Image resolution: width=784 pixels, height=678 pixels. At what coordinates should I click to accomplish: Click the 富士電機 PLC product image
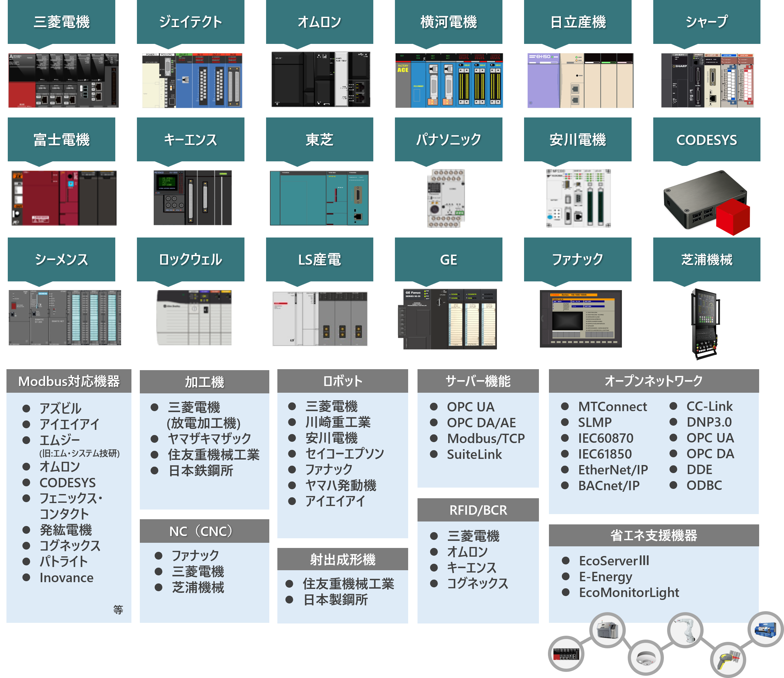pyautogui.click(x=64, y=198)
